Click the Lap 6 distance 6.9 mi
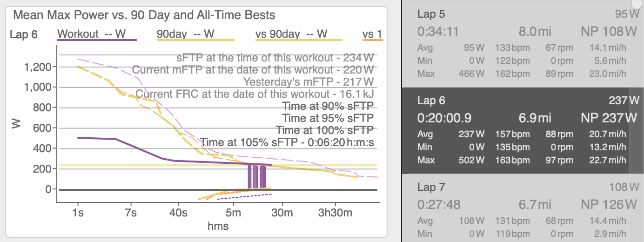Viewport: 644px width, 242px height. point(535,118)
